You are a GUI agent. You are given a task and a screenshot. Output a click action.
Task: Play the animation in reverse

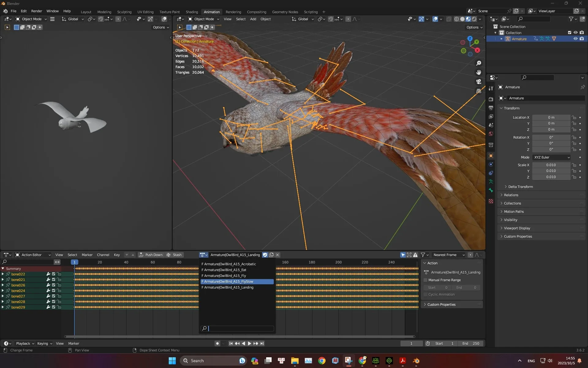click(x=243, y=343)
